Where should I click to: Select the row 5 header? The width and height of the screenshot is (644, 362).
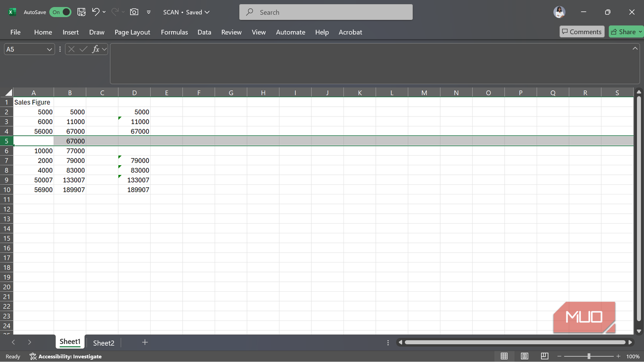click(7, 141)
